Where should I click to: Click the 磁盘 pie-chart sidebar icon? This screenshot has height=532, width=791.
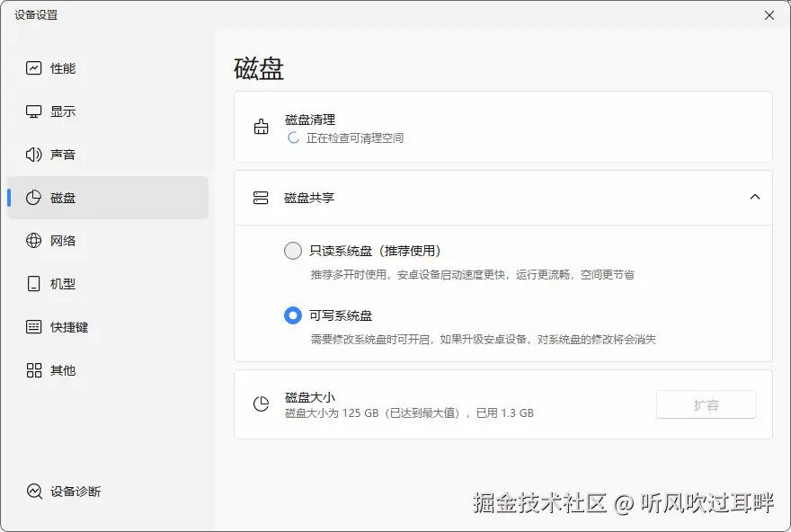32,198
